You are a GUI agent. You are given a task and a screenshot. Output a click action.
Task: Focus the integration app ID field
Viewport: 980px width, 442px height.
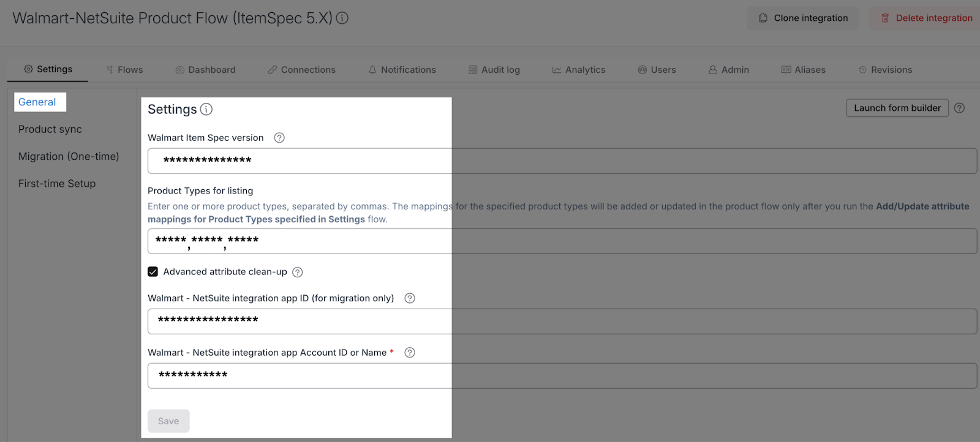(562, 321)
